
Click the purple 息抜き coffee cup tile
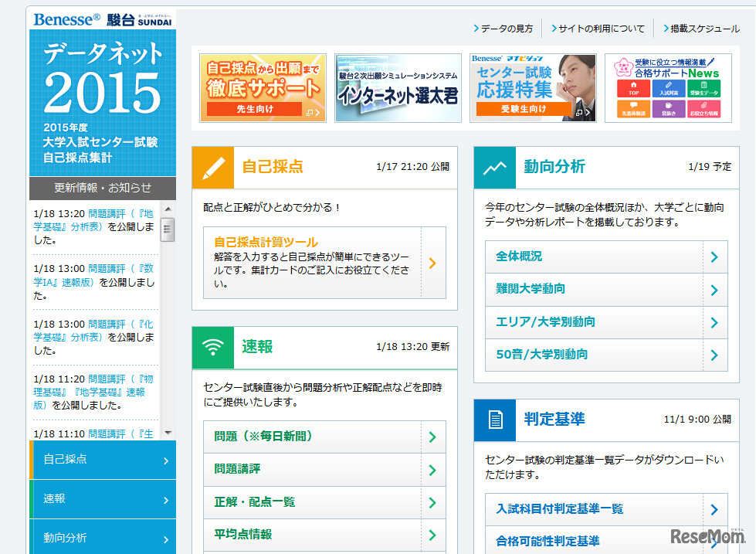point(668,109)
